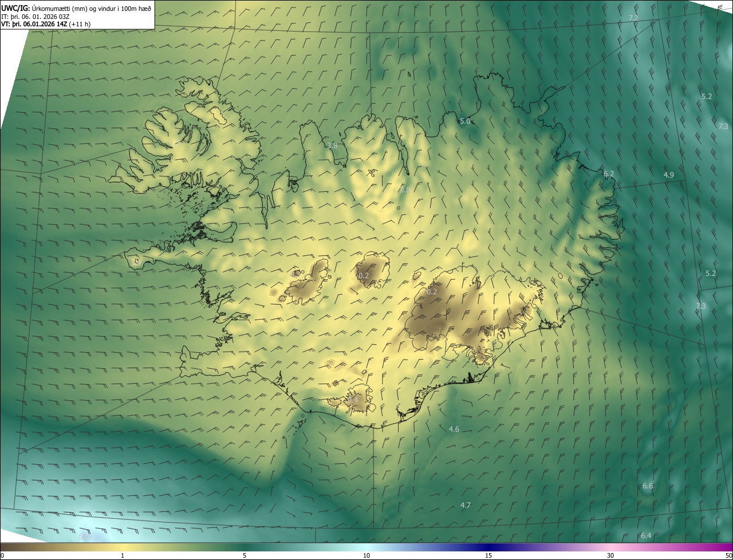Click the 0.2 label on Hofsjökull glacier
The width and height of the screenshot is (733, 560).
pyautogui.click(x=364, y=276)
